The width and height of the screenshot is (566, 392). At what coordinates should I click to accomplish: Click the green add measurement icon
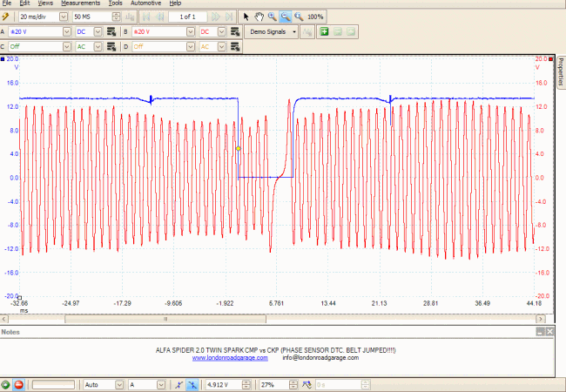coord(323,31)
